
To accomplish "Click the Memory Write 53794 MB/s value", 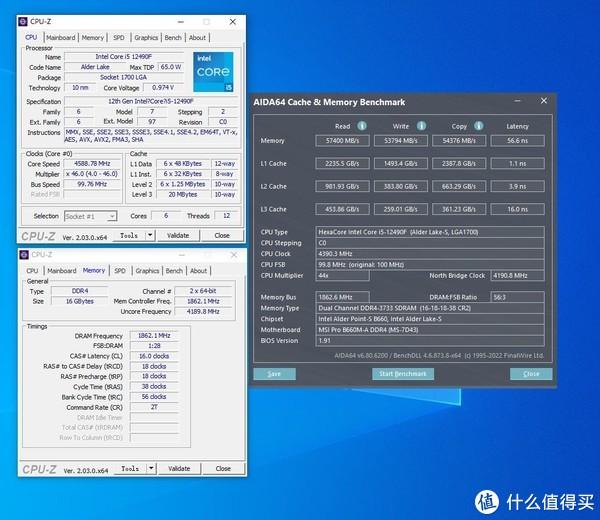I will [401, 140].
